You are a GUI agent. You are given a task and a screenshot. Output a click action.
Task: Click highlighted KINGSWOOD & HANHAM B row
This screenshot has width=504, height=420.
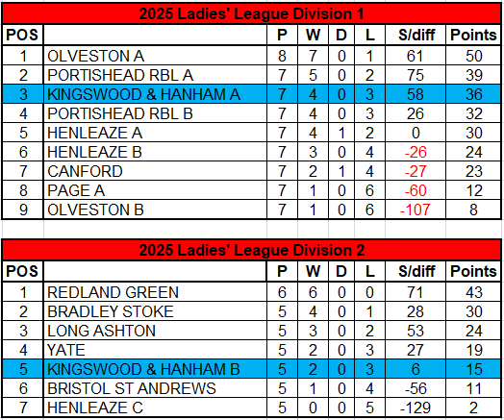(251, 369)
